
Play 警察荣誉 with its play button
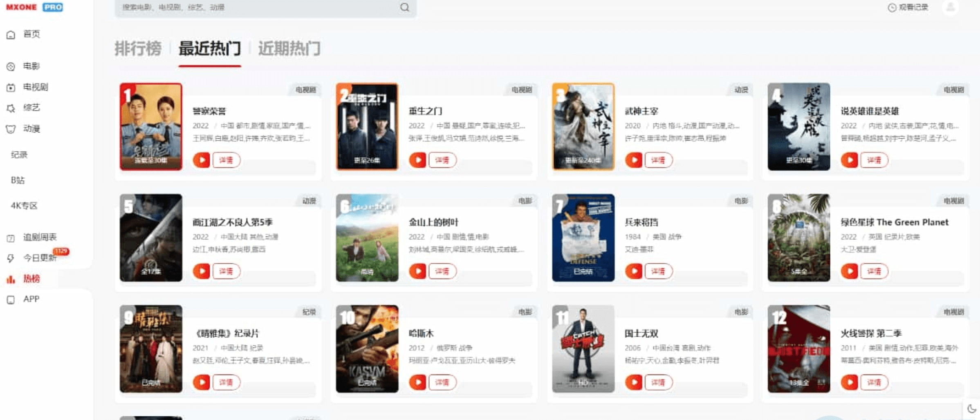202,160
